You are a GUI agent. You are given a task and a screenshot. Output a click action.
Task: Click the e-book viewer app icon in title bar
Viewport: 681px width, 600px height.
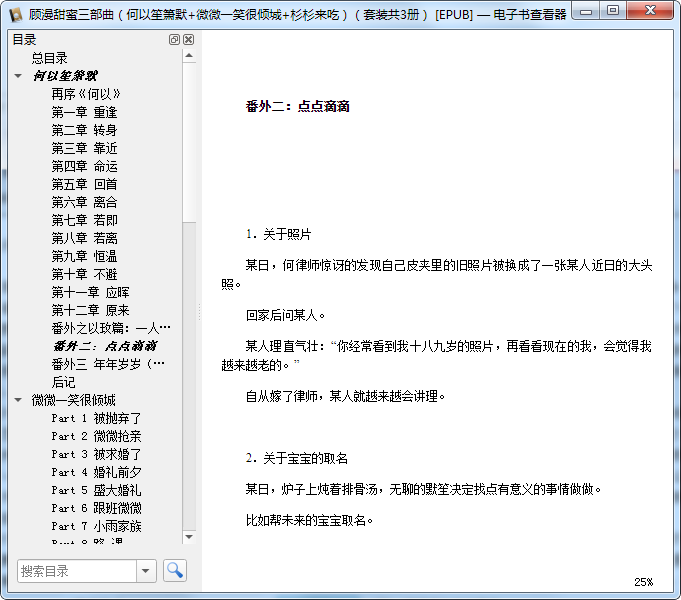pyautogui.click(x=15, y=14)
